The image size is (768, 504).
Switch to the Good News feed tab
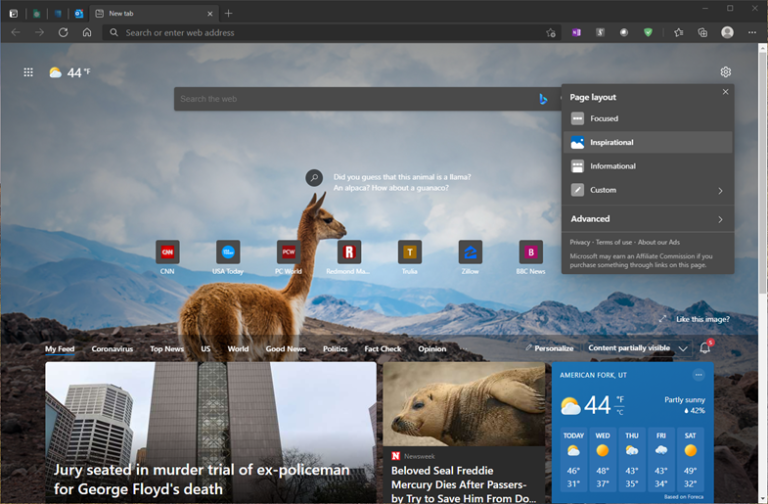[286, 349]
